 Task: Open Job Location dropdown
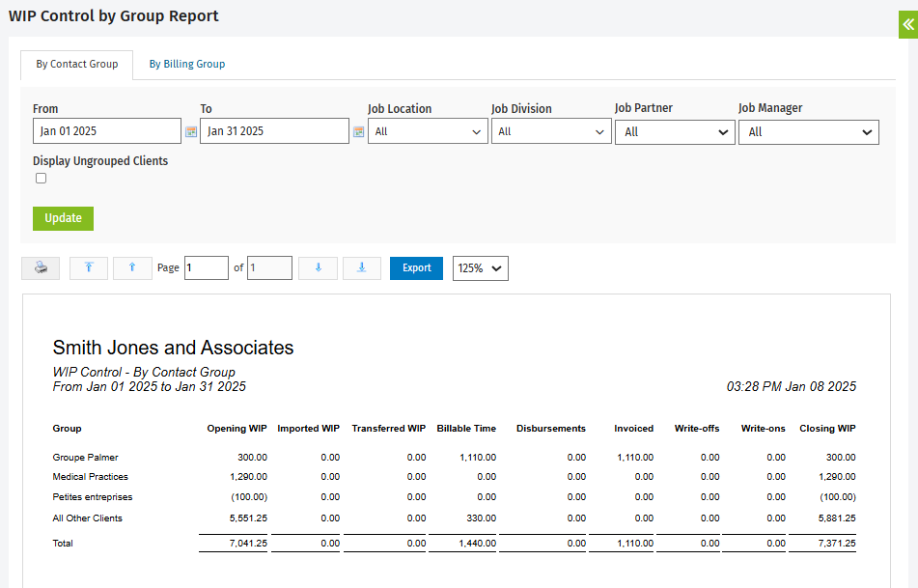428,131
